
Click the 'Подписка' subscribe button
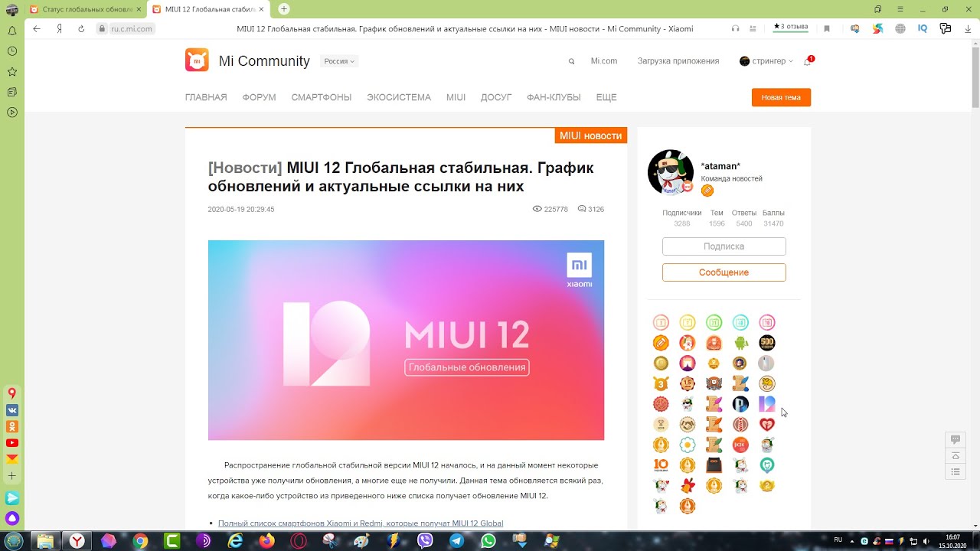[x=724, y=246]
